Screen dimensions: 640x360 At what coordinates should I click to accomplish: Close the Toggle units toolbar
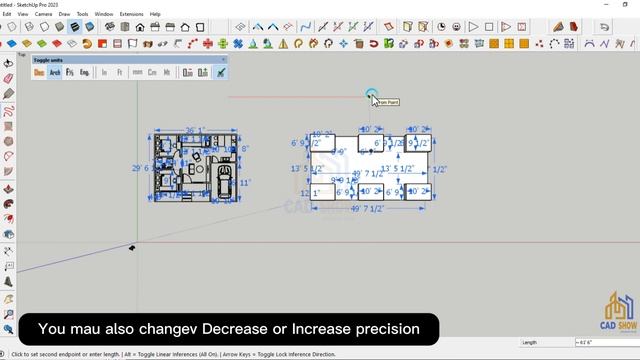(x=223, y=60)
